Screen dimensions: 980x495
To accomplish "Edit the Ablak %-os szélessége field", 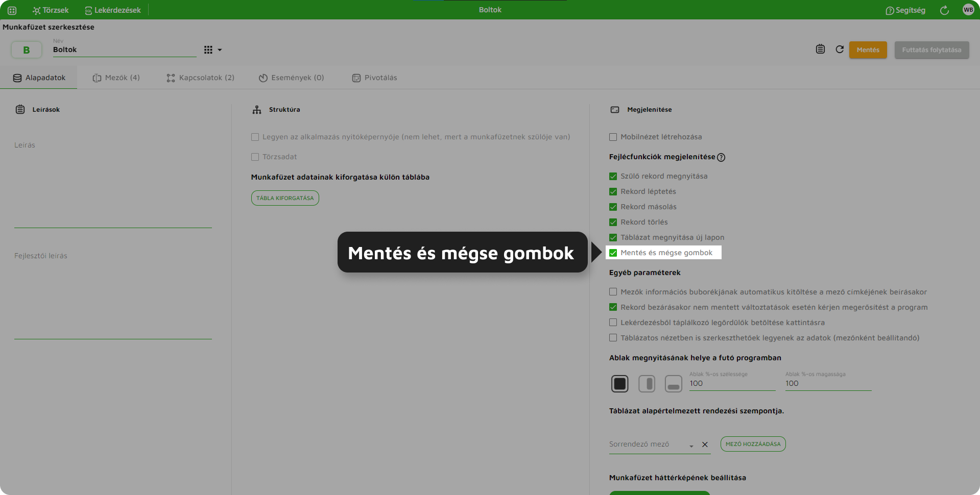I will point(732,383).
